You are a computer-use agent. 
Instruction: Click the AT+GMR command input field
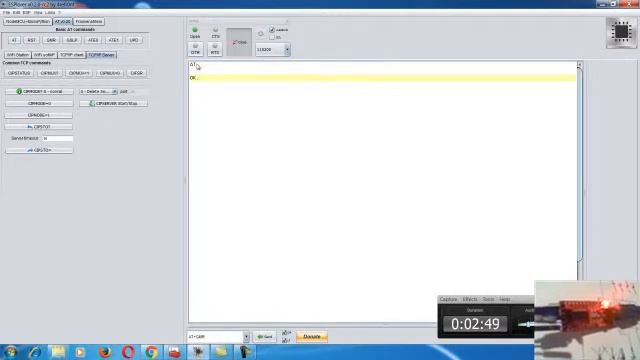pos(216,337)
